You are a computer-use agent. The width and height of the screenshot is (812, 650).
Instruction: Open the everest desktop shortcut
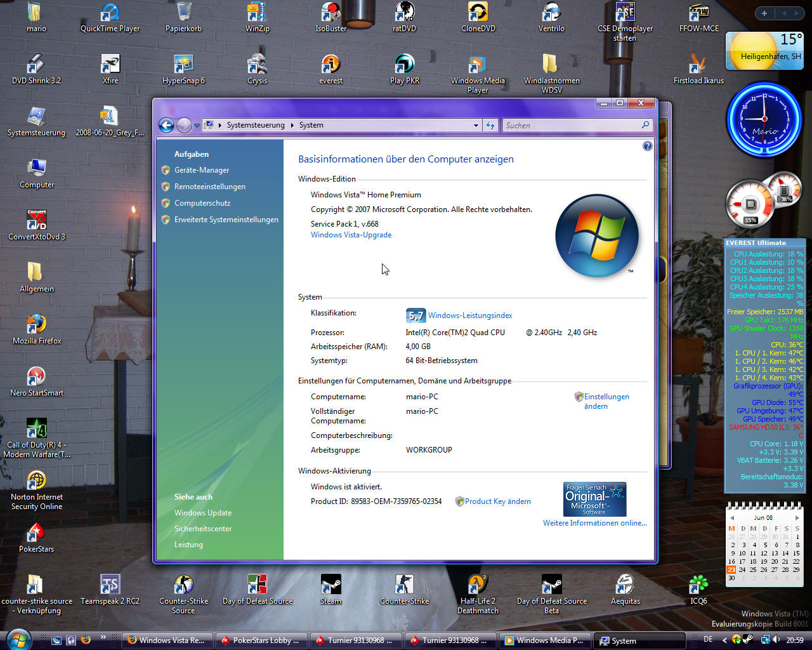(331, 69)
